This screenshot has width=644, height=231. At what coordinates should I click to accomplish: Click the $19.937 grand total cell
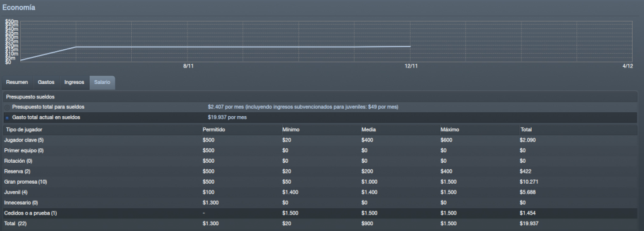(x=529, y=223)
